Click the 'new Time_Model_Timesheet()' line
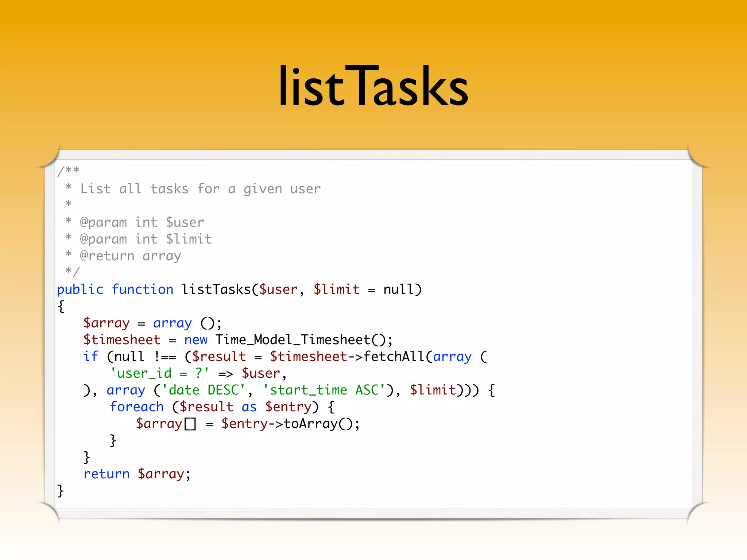Screen dimensions: 747x560 pos(238,340)
